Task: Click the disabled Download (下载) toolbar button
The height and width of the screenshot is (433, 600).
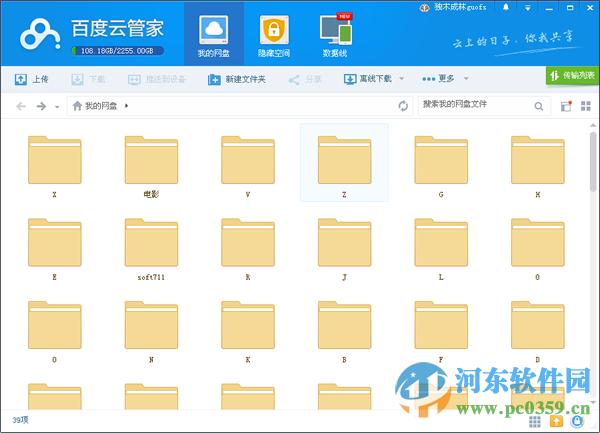Action: 88,79
